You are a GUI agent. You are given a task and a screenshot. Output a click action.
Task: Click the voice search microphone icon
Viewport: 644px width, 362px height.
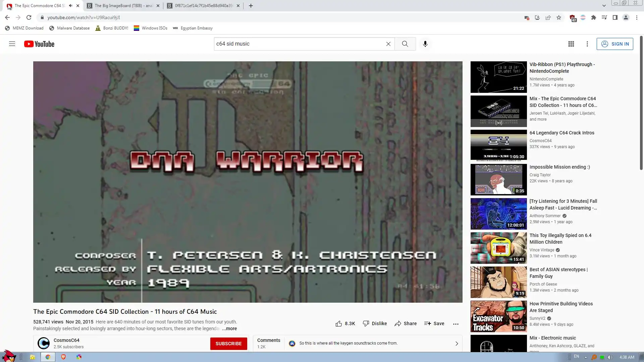[425, 44]
